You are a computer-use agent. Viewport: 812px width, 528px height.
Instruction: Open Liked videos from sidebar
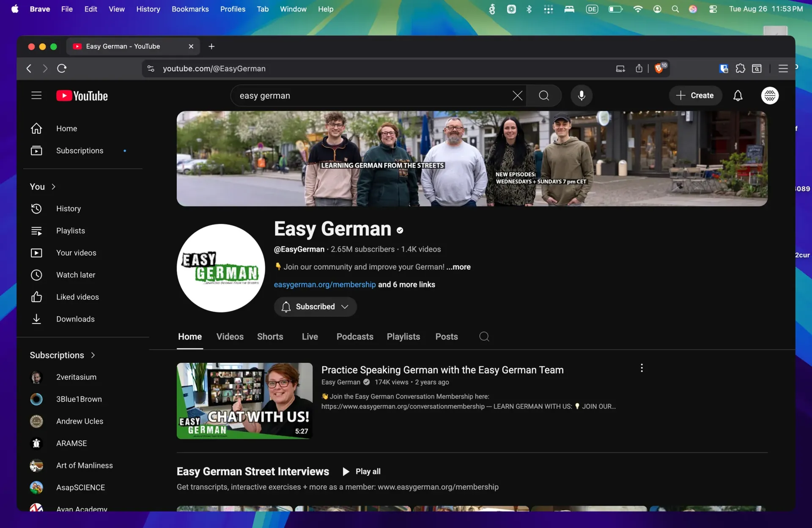(x=77, y=297)
